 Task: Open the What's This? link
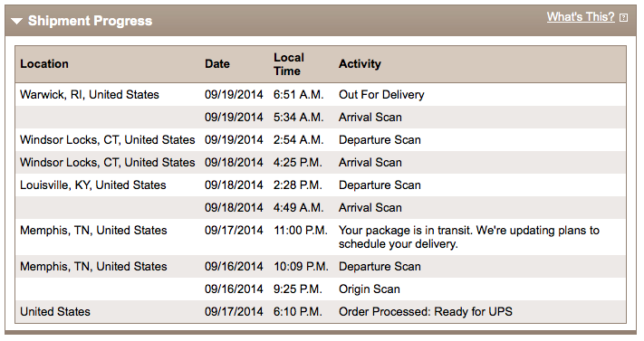pos(581,17)
